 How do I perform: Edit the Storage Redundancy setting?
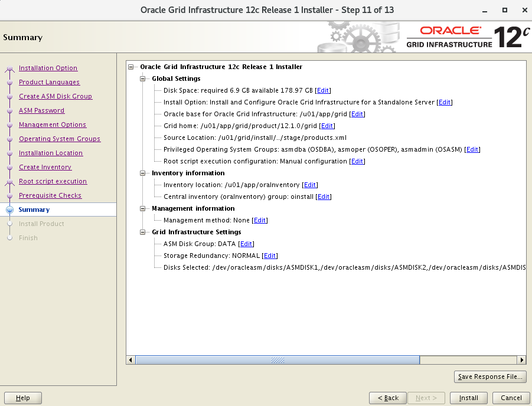[270, 256]
